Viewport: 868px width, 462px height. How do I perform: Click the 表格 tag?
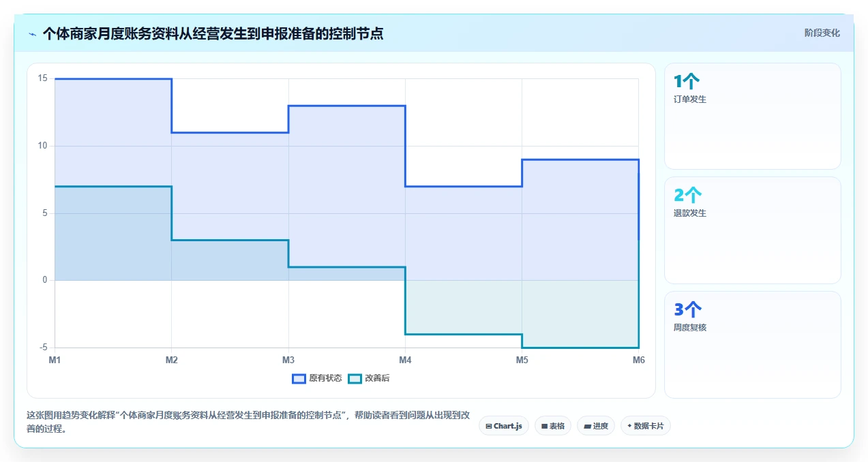[553, 426]
